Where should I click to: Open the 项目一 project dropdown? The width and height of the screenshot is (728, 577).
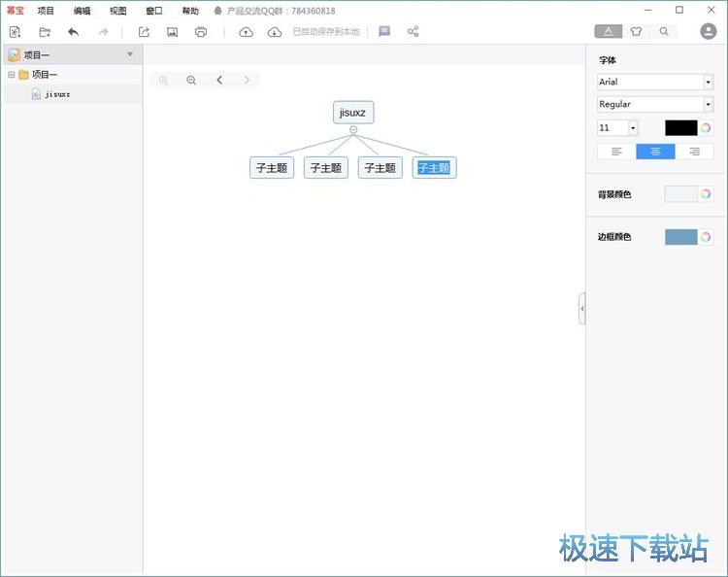pos(130,54)
